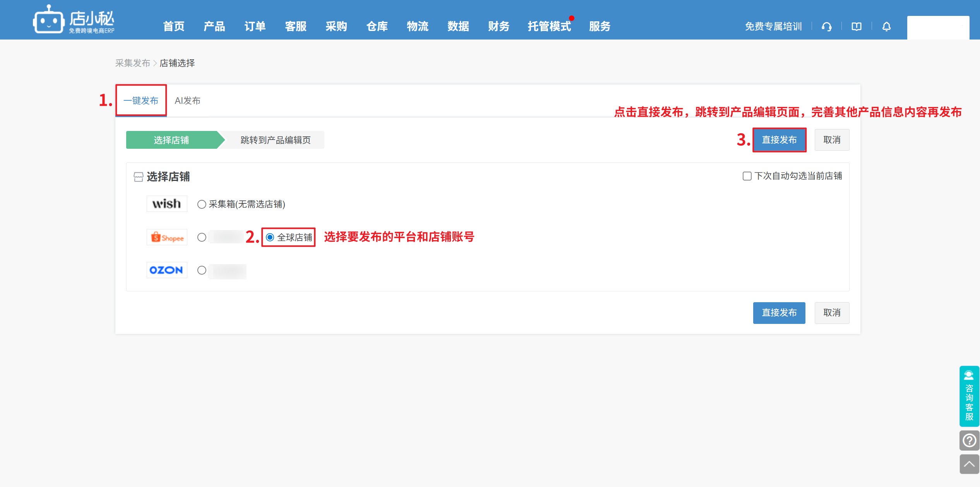Click the OZON platform logo

167,270
